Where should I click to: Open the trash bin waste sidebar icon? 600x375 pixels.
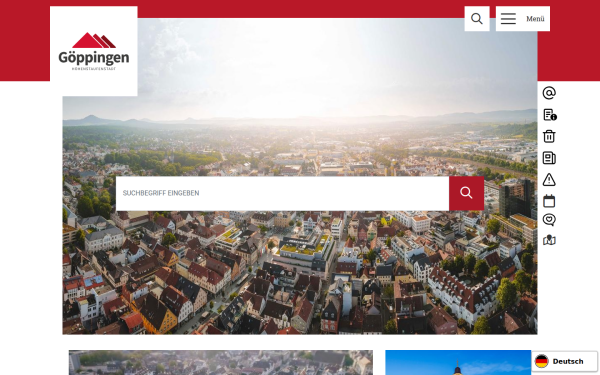pos(549,136)
